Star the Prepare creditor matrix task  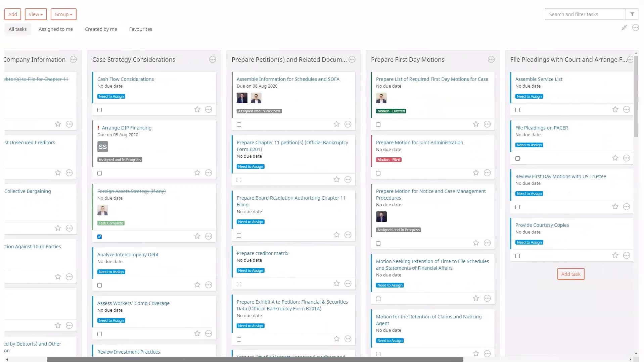coord(336,283)
